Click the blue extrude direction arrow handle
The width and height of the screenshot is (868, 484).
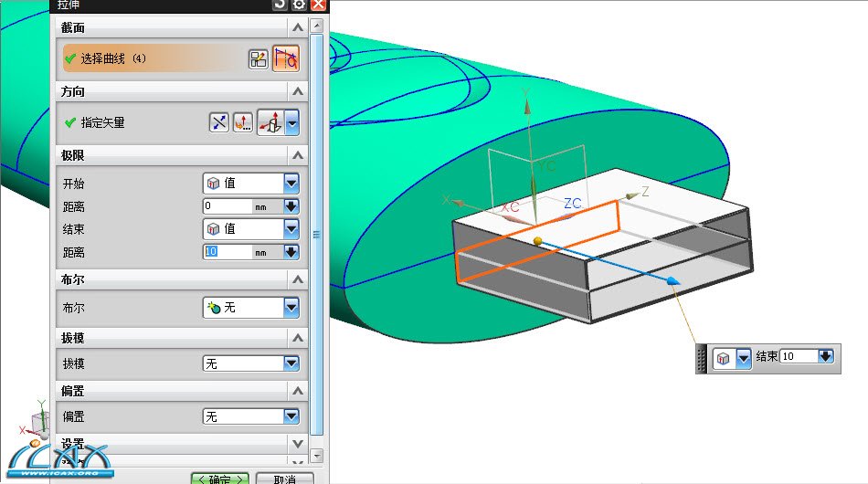click(673, 282)
